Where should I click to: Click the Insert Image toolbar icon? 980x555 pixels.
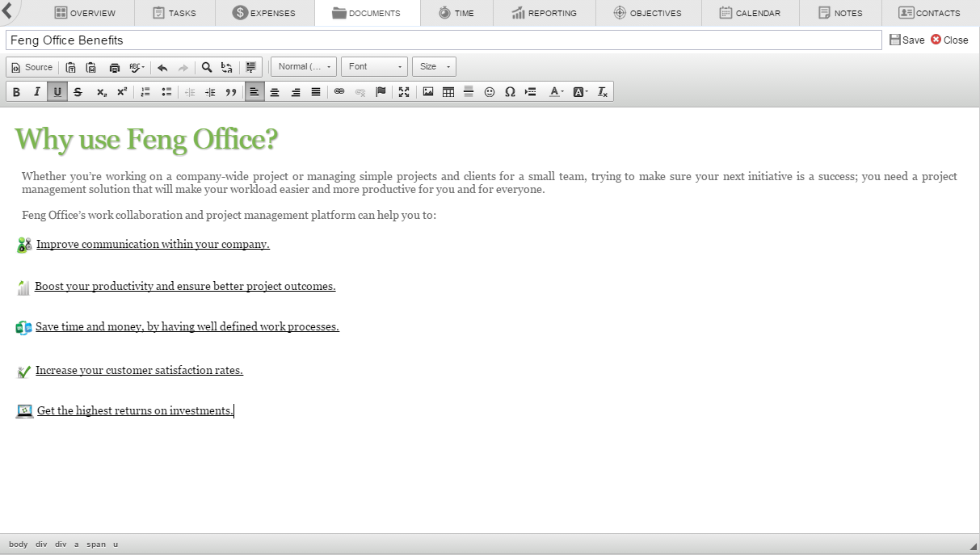[428, 92]
